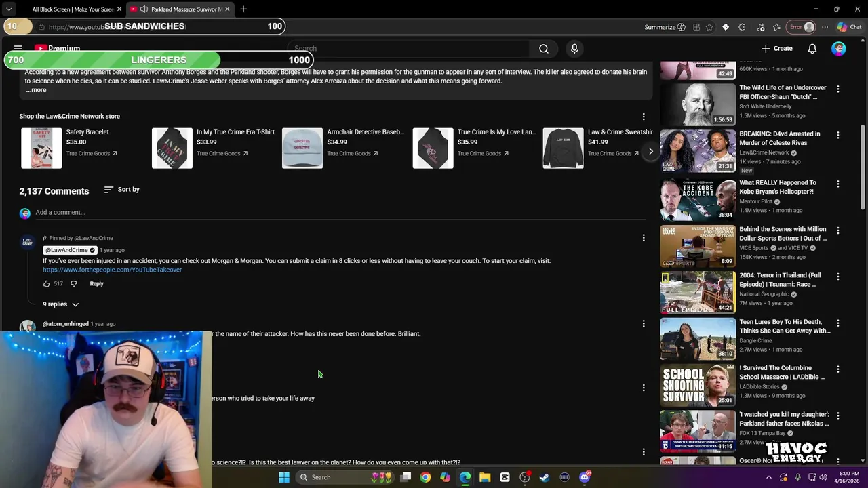Open In My True Crime Era T-Shirt product
Viewport: 868px width, 488px height.
(x=235, y=132)
